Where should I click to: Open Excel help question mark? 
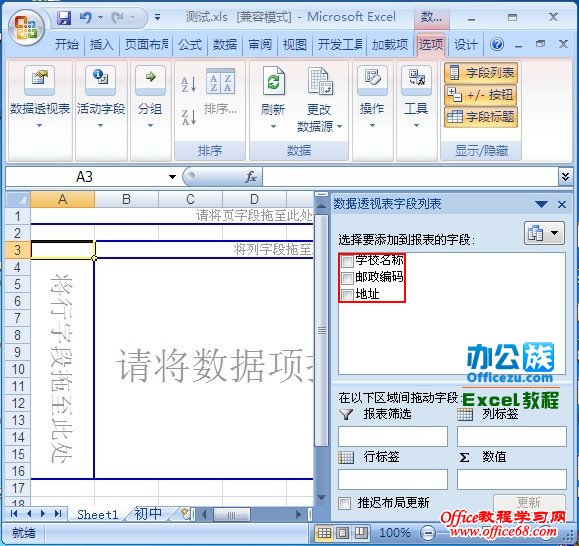pyautogui.click(x=497, y=45)
